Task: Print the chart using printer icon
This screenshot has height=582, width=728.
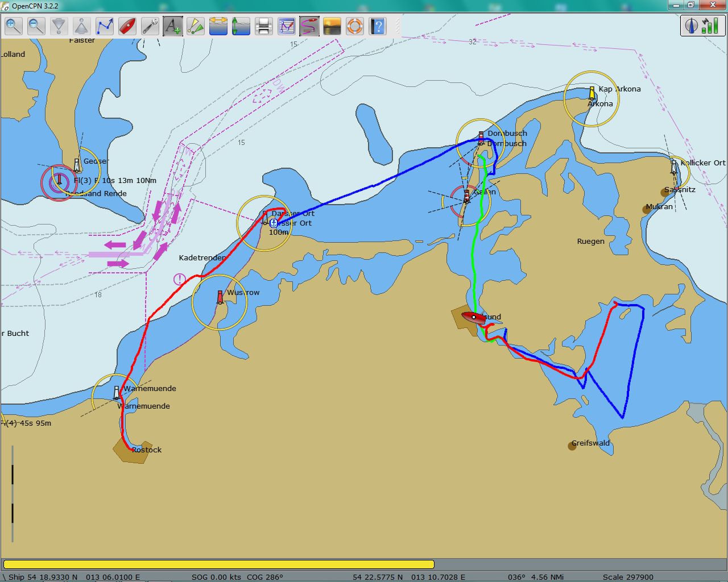Action: pyautogui.click(x=264, y=26)
